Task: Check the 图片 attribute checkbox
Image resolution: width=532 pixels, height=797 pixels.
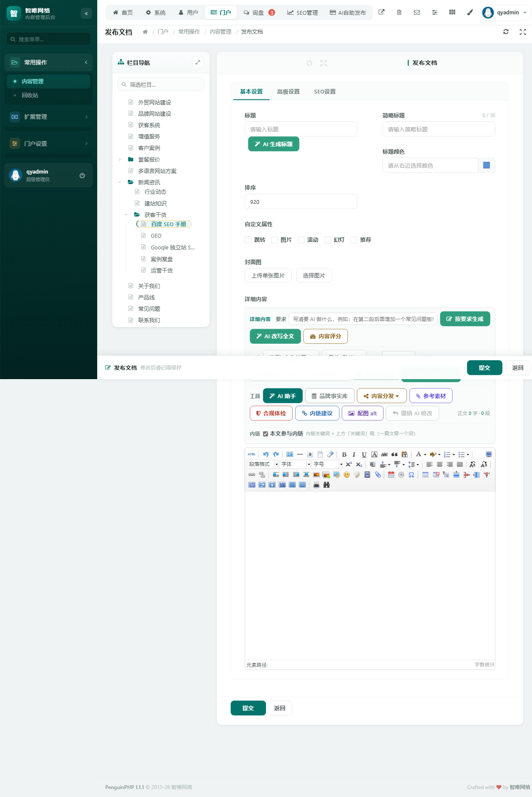Action: 274,240
